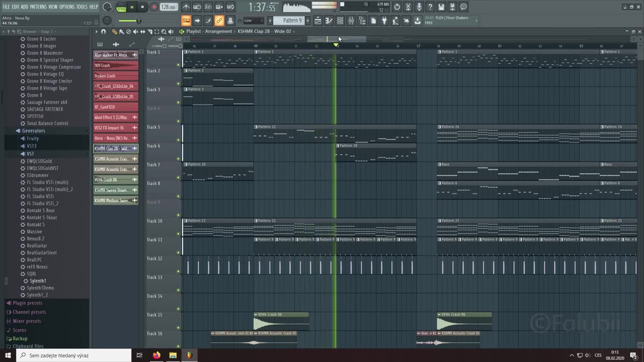This screenshot has width=644, height=362.
Task: Stop playback with the stop button
Action: tap(142, 7)
